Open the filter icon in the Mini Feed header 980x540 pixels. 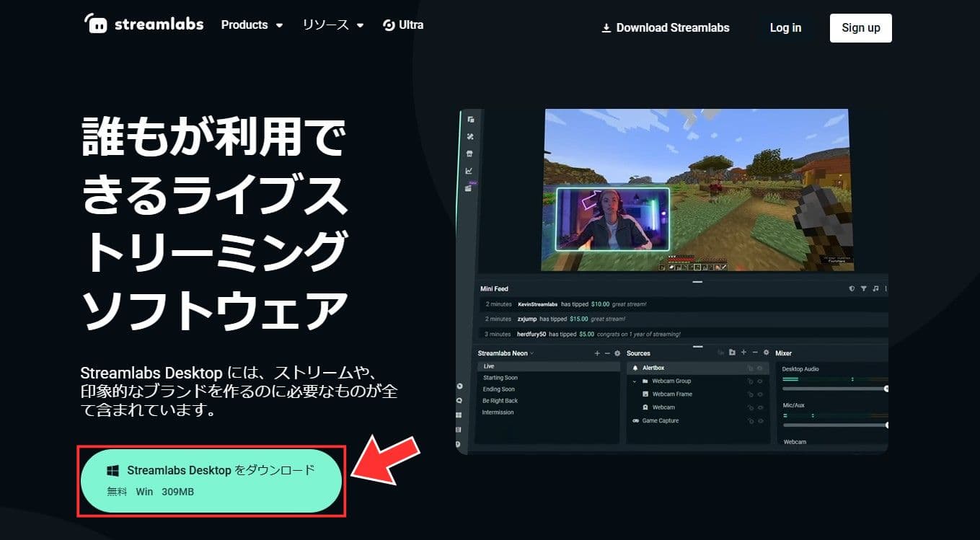(864, 288)
